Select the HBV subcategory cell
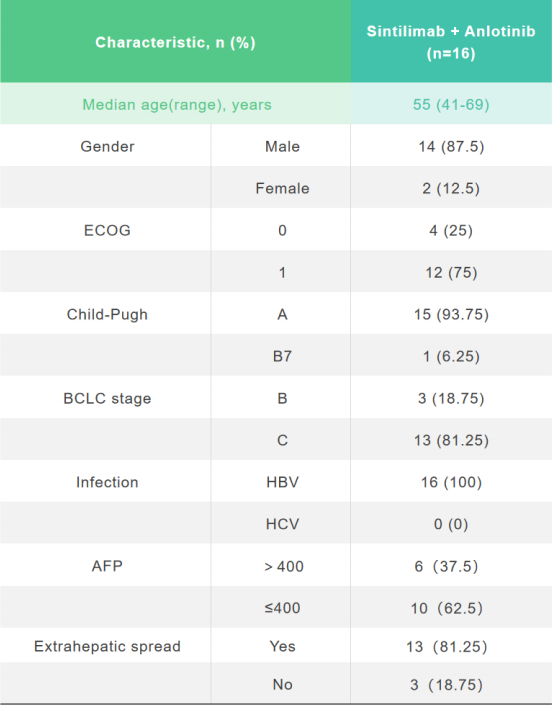Screen dimensions: 554x710 click(x=282, y=482)
